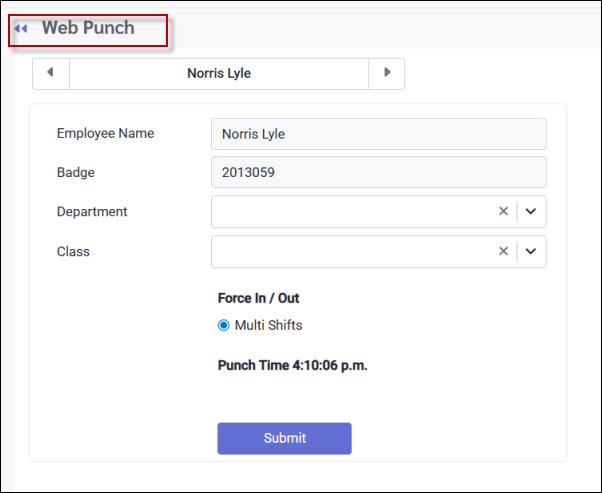This screenshot has width=602, height=493.
Task: Clear the Department field with X icon
Action: 504,211
